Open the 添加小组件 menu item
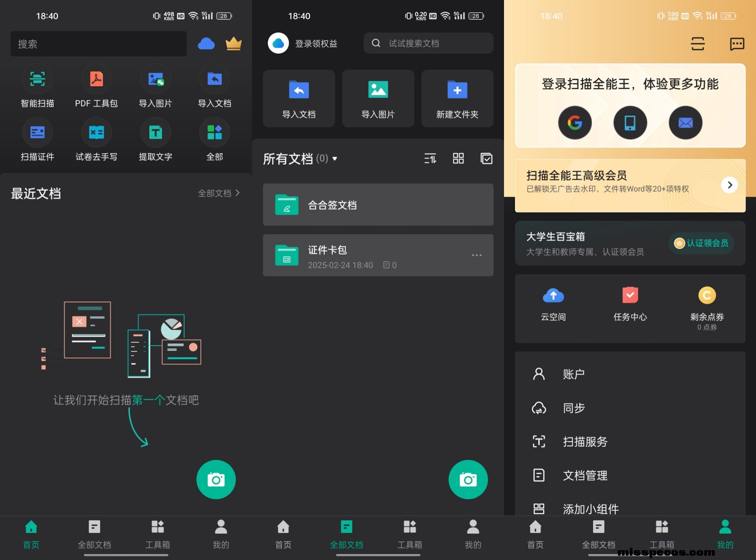Screen dimensions: 756x560 [630, 509]
